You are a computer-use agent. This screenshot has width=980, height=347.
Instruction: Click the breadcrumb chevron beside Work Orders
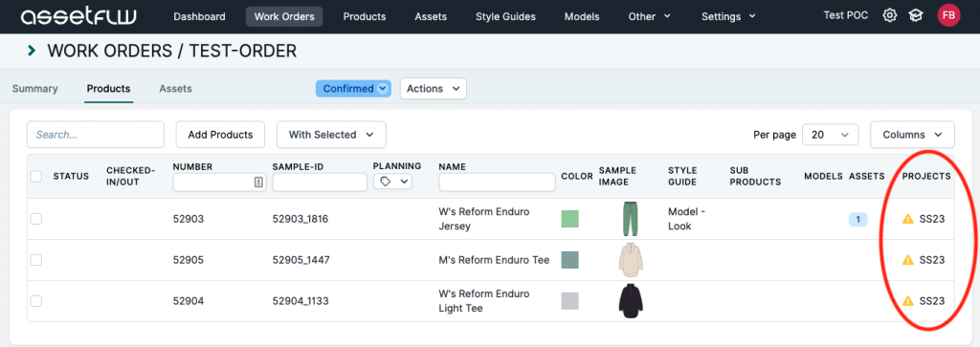pos(32,51)
